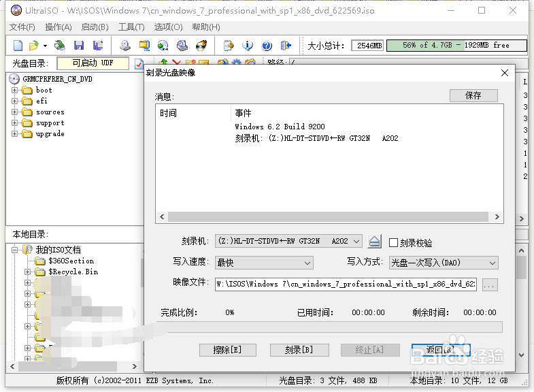
Task: Expand the efi folder node
Action: [15, 101]
